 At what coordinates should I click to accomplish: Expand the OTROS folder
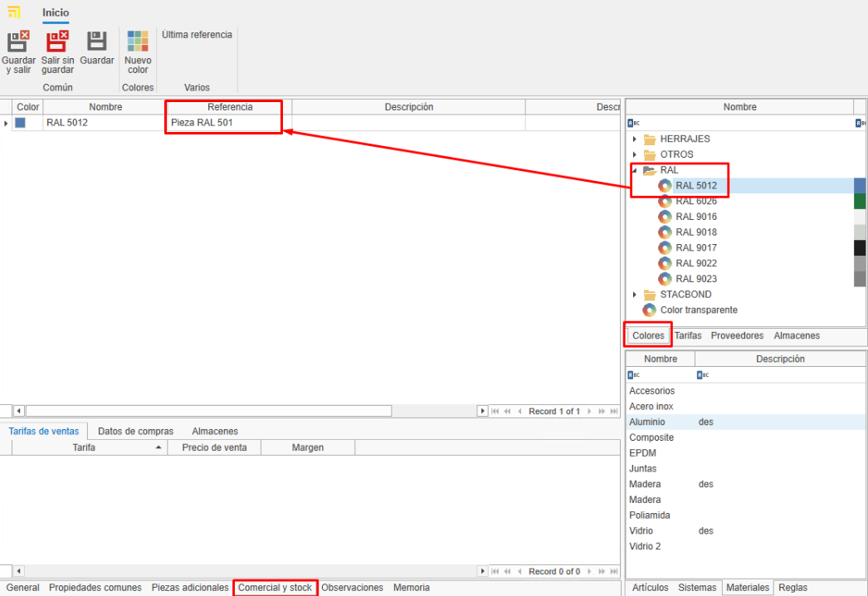click(634, 154)
